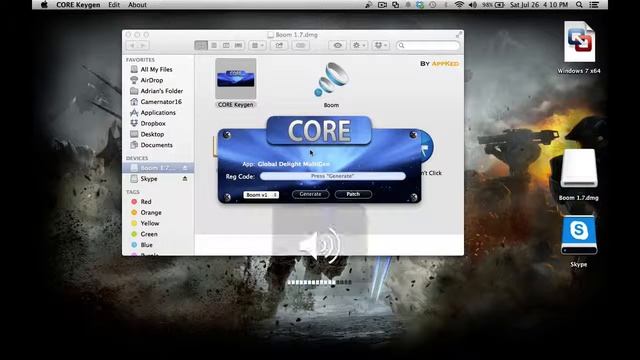Open the Dropbox toolbar dropdown
The width and height of the screenshot is (640, 360).
[381, 45]
